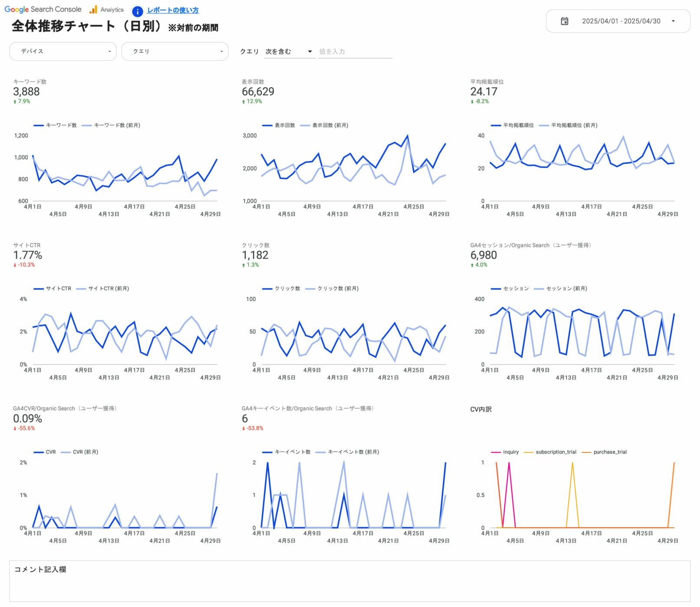The width and height of the screenshot is (700, 607).
Task: Open the date range 2025/04/01 - 2025/04/30 picker
Action: click(621, 21)
